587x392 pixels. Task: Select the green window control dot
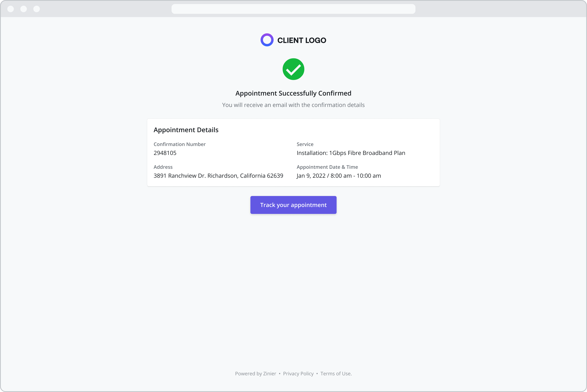pyautogui.click(x=37, y=9)
